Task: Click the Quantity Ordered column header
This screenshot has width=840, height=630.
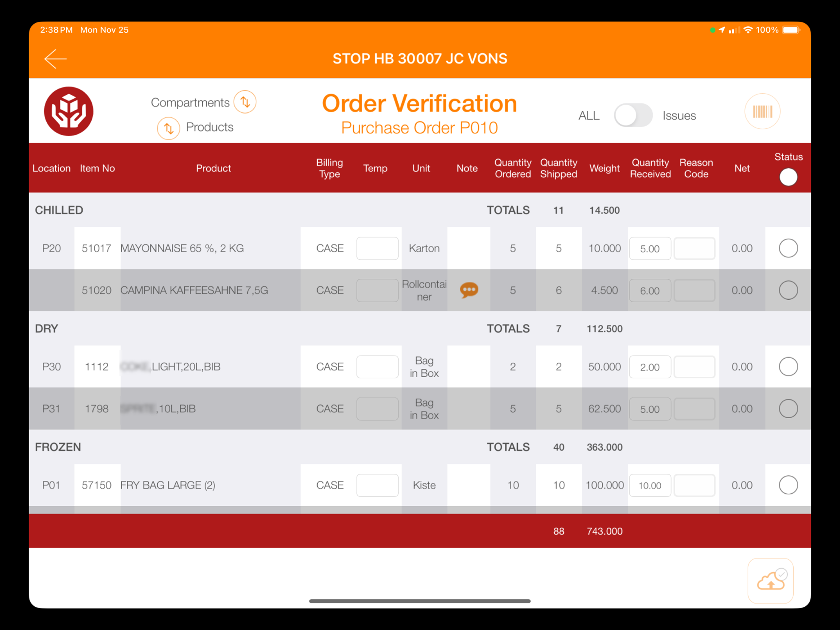Action: [513, 168]
